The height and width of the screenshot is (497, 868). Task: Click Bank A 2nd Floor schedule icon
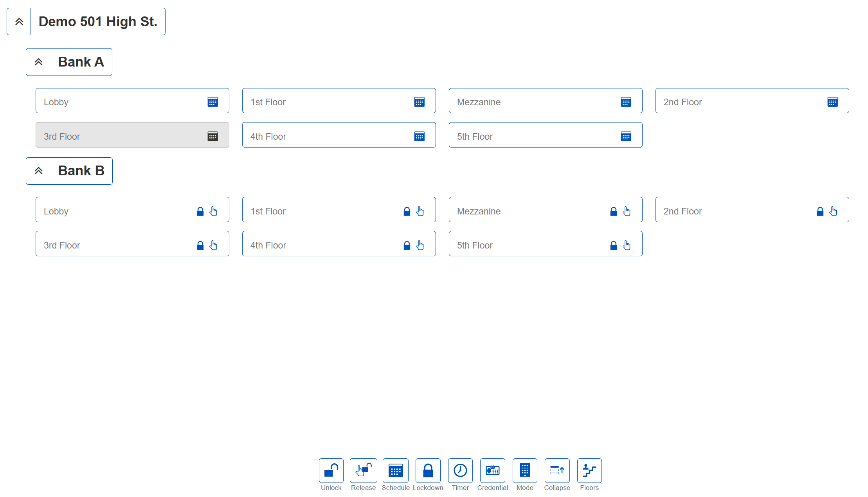pos(832,102)
